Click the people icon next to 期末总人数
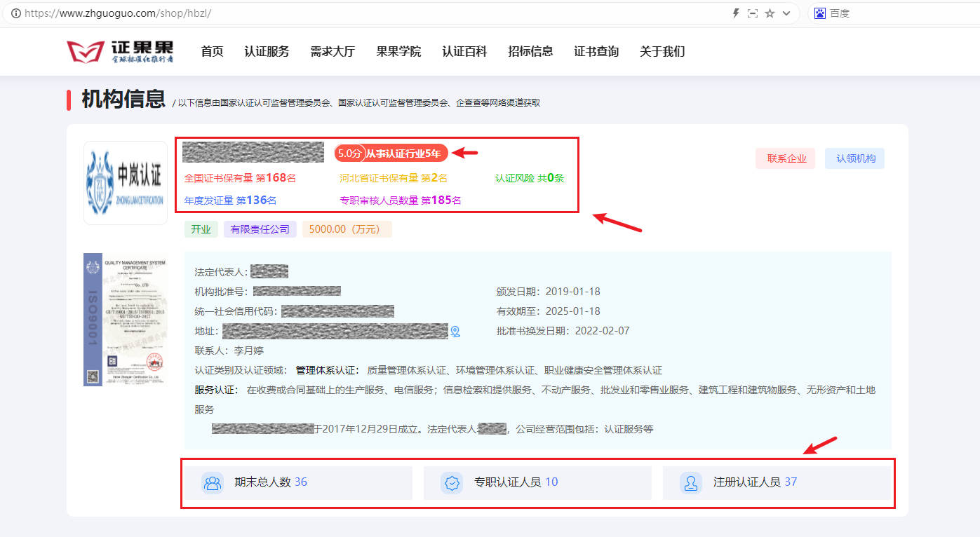This screenshot has width=980, height=537. (x=213, y=482)
